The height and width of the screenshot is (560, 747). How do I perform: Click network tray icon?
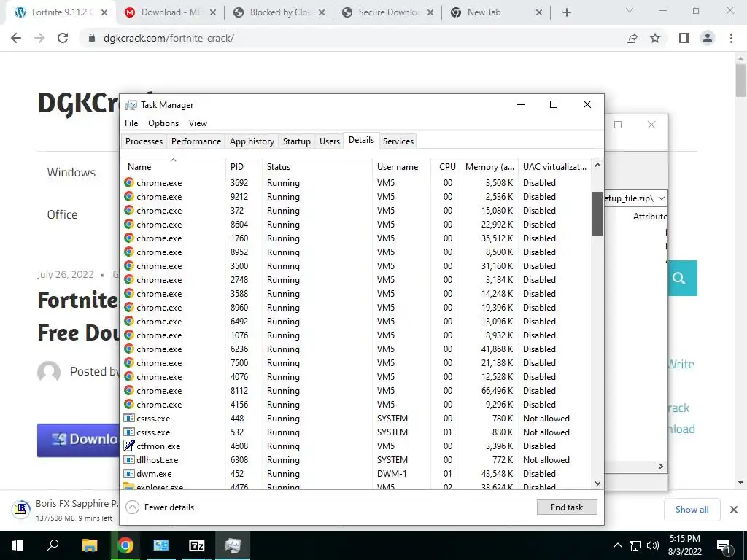pos(635,545)
